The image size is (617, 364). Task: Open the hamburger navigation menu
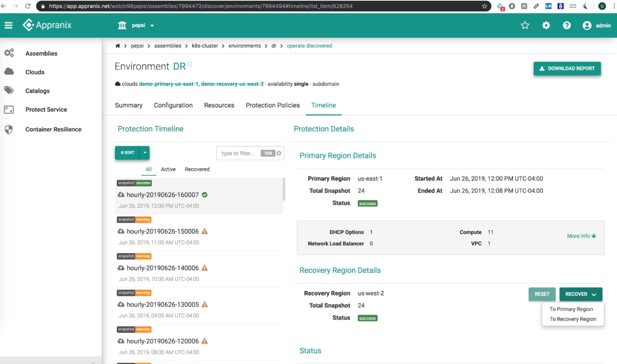pos(8,25)
